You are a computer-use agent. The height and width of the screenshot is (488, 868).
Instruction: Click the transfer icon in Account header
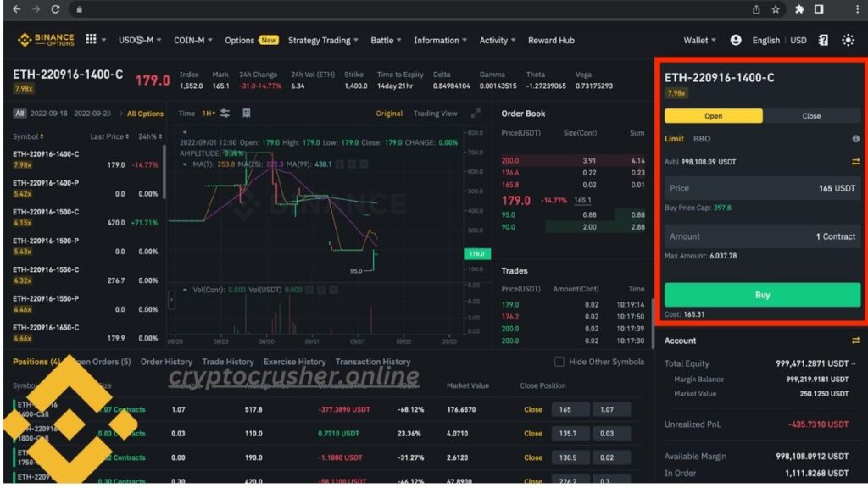point(856,341)
